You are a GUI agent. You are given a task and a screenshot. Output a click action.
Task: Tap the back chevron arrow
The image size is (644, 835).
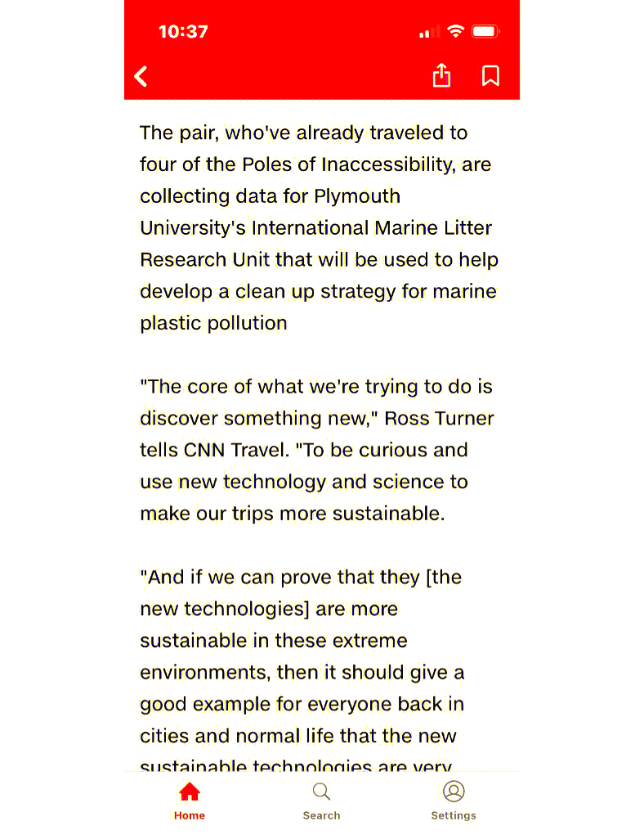coord(141,76)
